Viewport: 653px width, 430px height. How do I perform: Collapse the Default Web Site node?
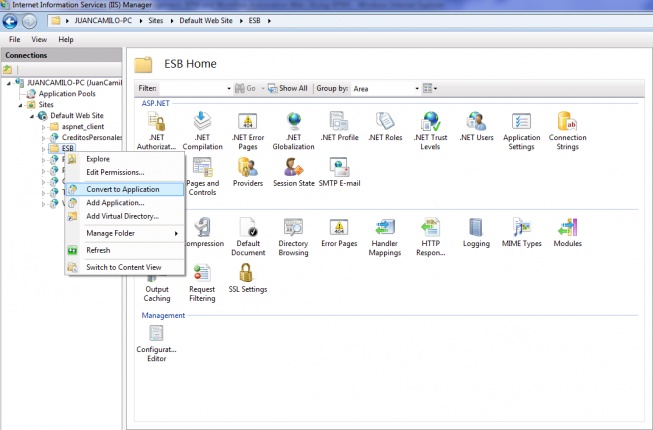tap(32, 116)
